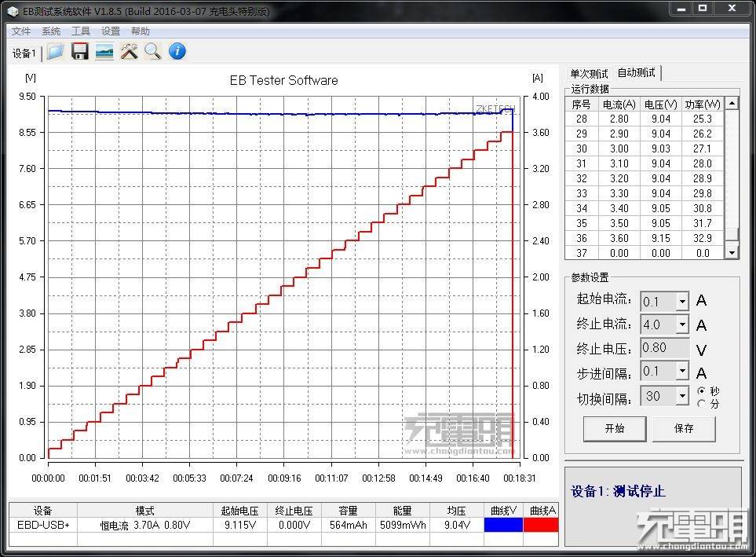The height and width of the screenshot is (557, 756).
Task: Click the EB Tester application icon in titlebar
Action: pyautogui.click(x=11, y=11)
